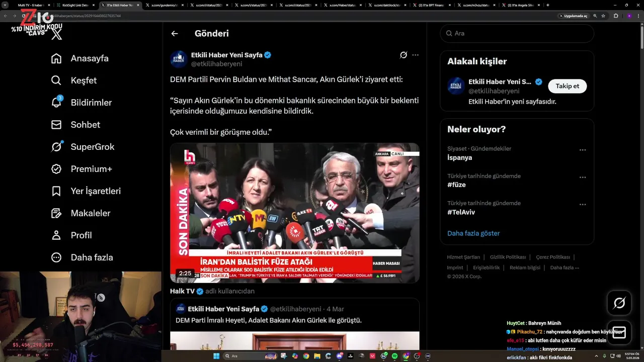Open Bildirimler notifications
The width and height of the screenshot is (644, 362).
coord(82,103)
